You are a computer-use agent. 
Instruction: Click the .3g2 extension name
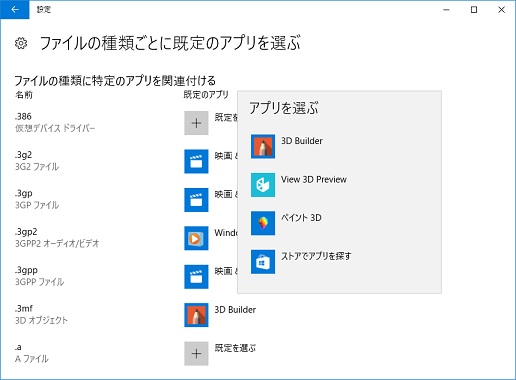[23, 155]
